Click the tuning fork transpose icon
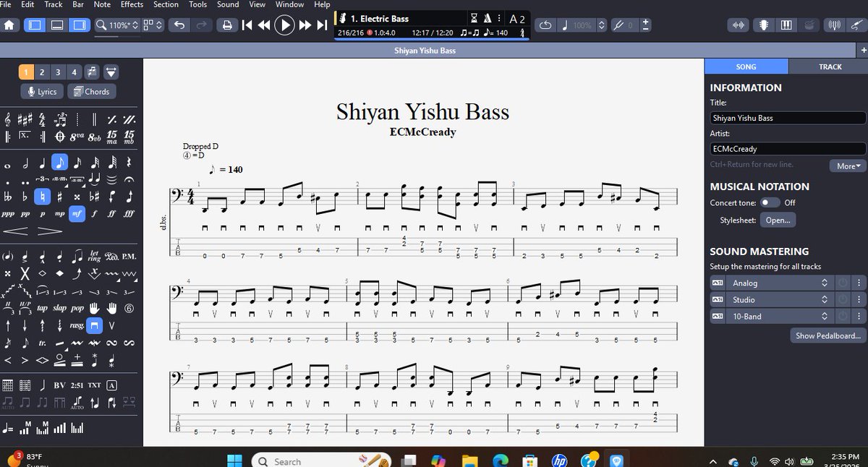 [x=620, y=25]
